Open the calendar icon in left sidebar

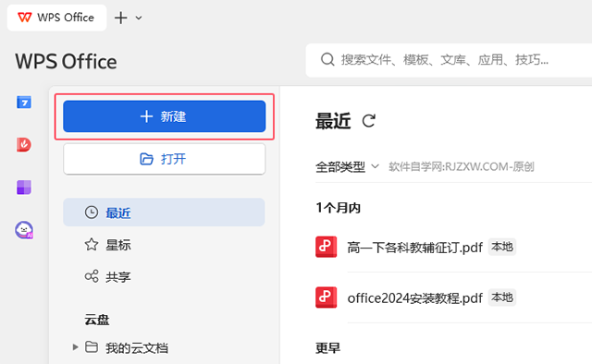(24, 103)
